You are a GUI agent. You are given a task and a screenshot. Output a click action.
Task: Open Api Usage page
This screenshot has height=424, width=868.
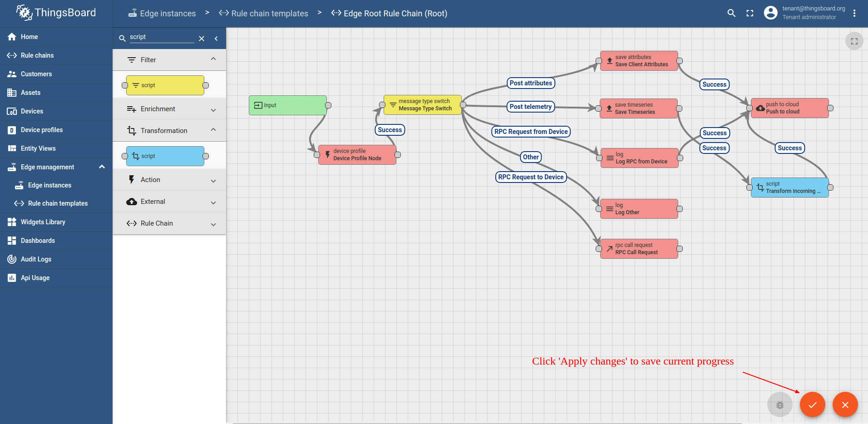click(56, 278)
